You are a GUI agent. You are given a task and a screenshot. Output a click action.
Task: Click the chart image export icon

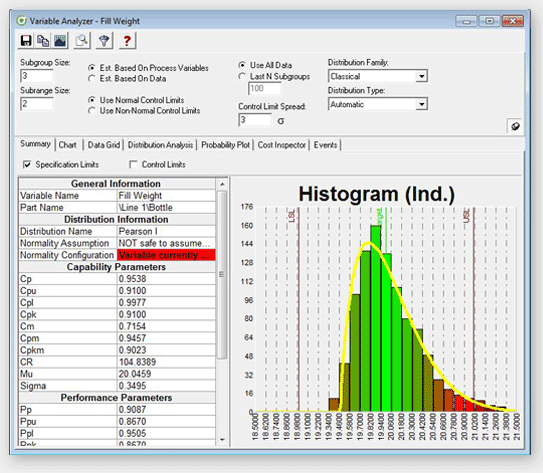pyautogui.click(x=60, y=41)
